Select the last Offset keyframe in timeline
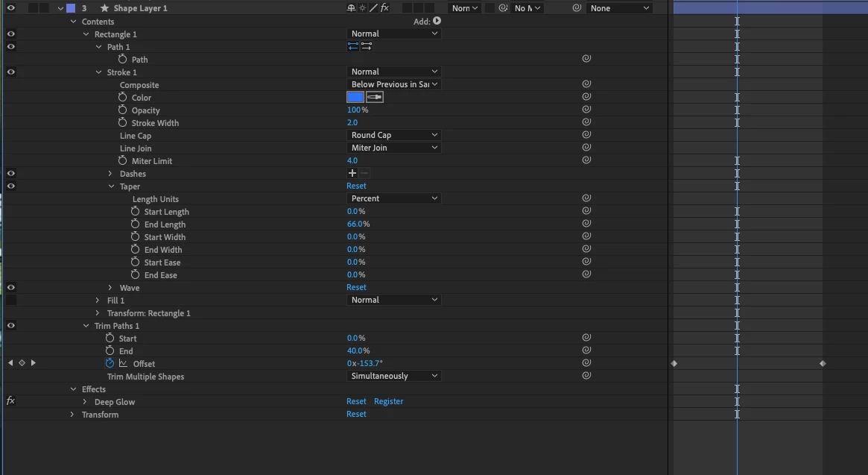 823,364
